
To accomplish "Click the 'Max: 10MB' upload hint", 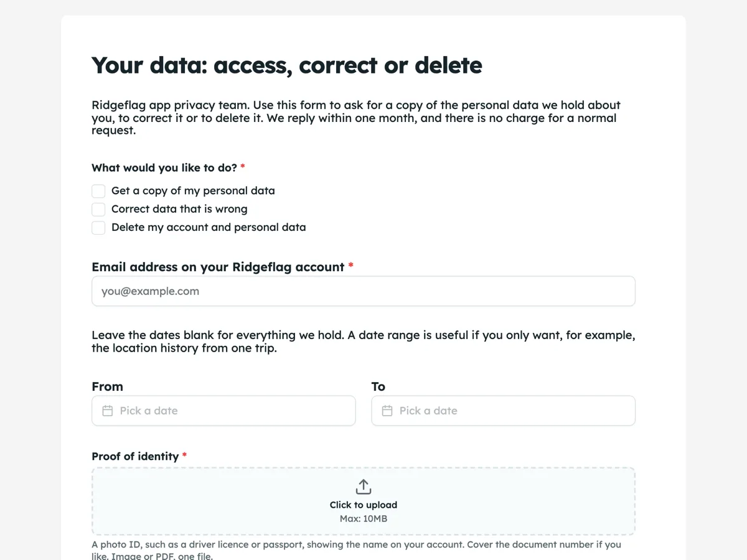I will 364,518.
